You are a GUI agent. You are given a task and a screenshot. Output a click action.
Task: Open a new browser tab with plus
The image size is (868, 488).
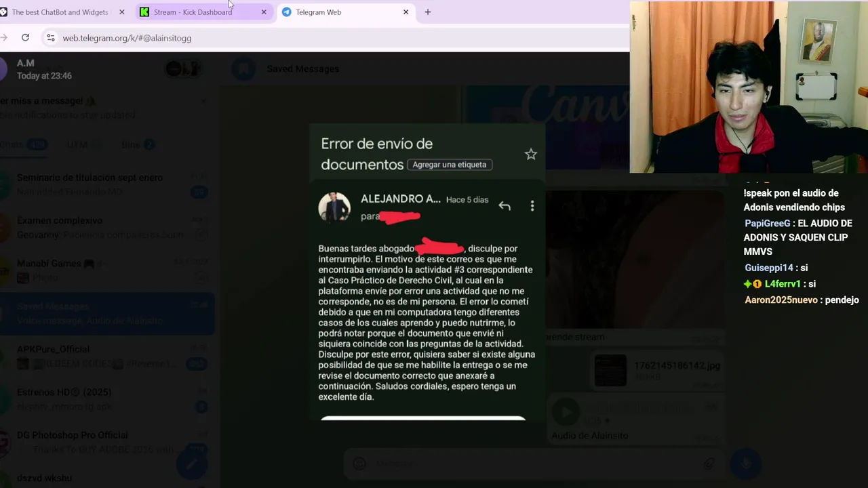coord(428,12)
